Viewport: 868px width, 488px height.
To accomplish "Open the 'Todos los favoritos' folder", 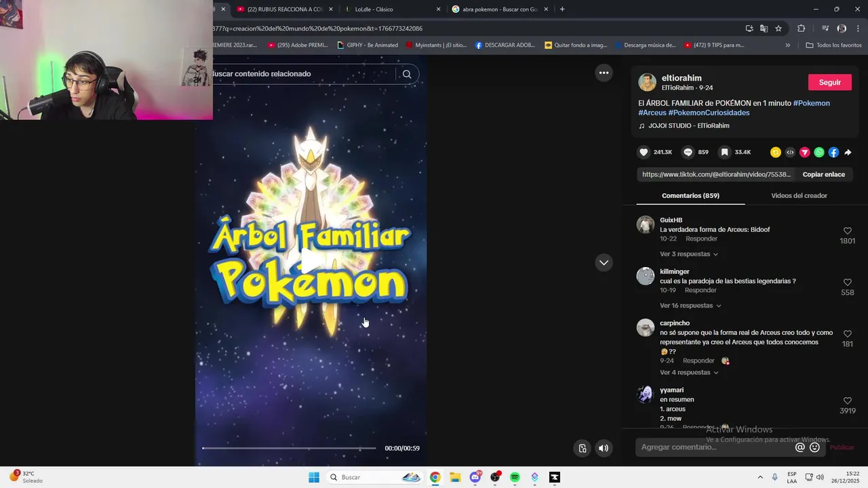I will point(833,45).
